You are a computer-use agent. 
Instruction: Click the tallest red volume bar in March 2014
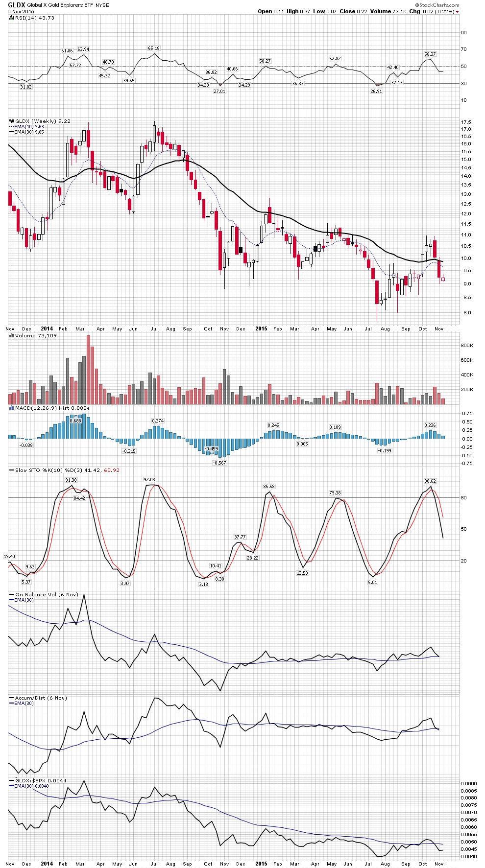88,370
